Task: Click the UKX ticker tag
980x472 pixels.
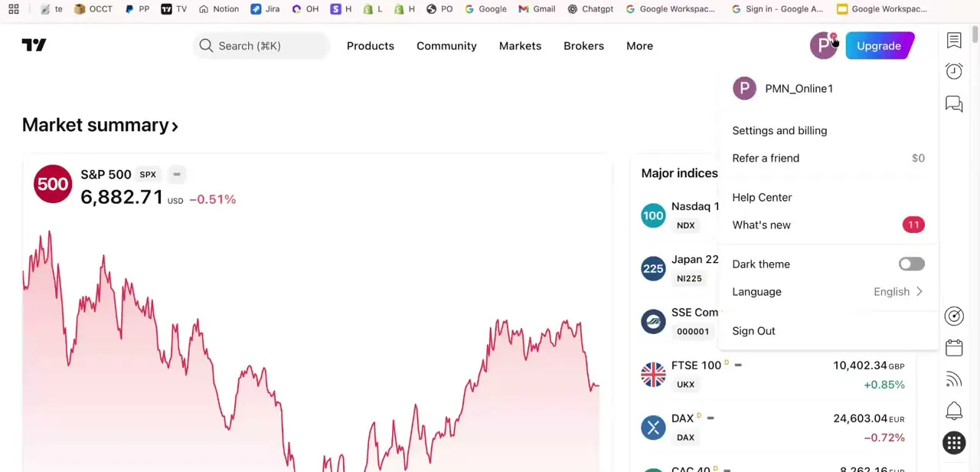Action: tap(685, 384)
